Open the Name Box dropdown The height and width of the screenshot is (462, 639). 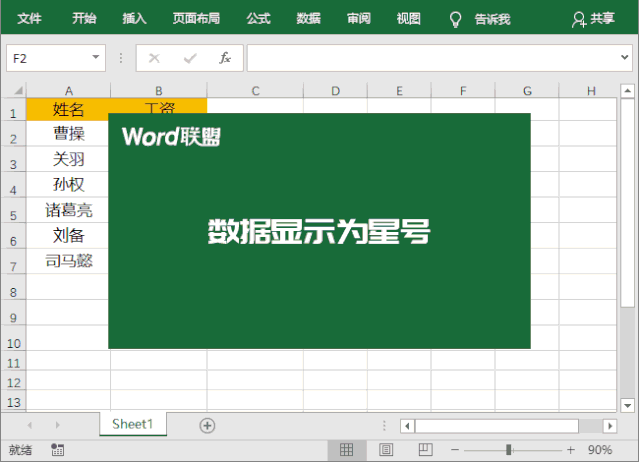pos(96,58)
